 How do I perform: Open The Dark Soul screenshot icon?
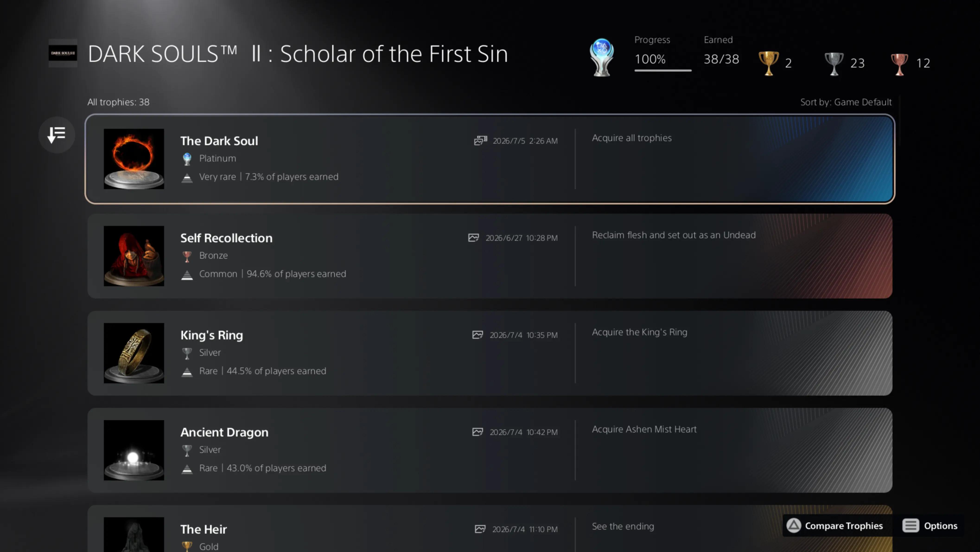(x=480, y=141)
